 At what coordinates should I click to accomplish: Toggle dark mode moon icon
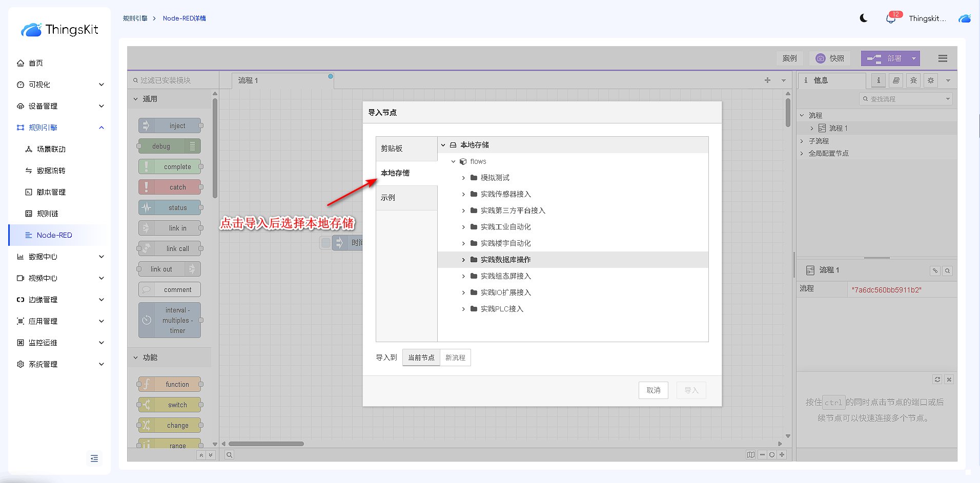tap(864, 18)
